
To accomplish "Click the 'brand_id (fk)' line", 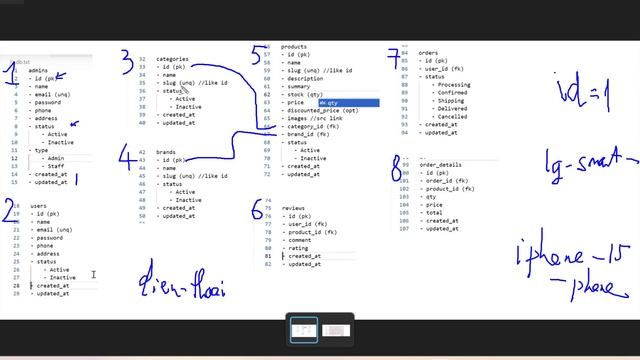I will click(308, 134).
